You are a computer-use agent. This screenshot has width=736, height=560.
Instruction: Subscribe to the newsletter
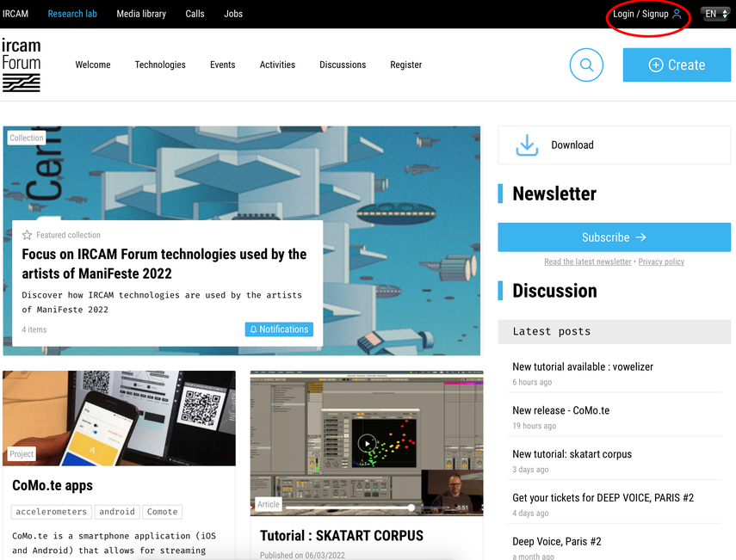614,237
